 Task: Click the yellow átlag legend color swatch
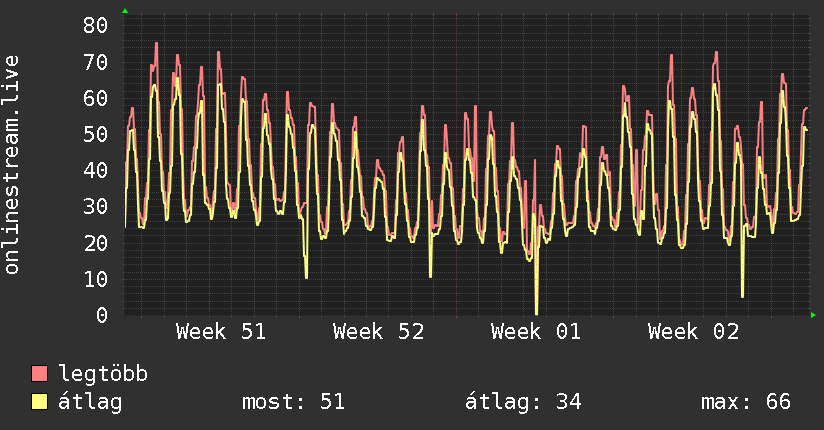tap(39, 402)
